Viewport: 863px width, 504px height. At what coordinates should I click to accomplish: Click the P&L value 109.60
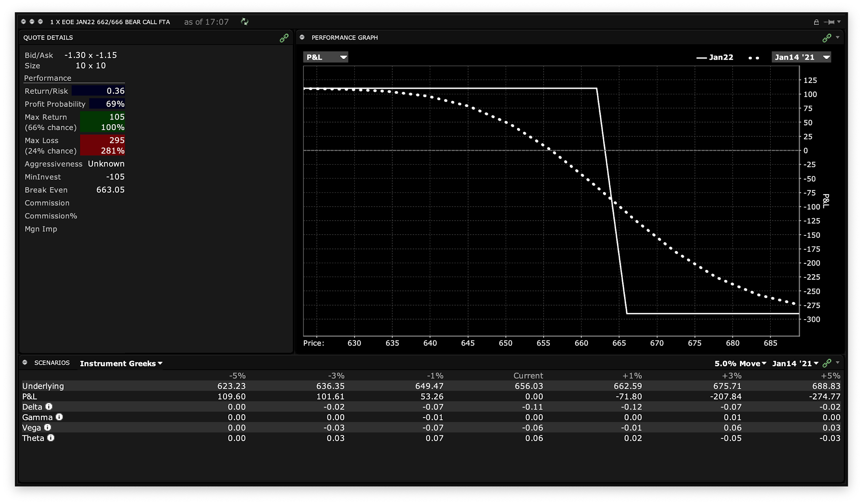pyautogui.click(x=231, y=397)
